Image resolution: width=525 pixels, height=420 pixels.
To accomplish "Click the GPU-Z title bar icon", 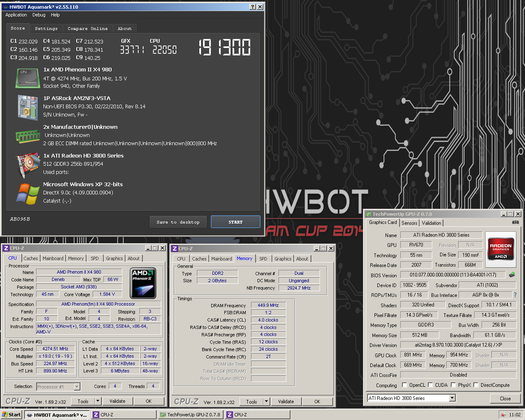I will coord(369,214).
